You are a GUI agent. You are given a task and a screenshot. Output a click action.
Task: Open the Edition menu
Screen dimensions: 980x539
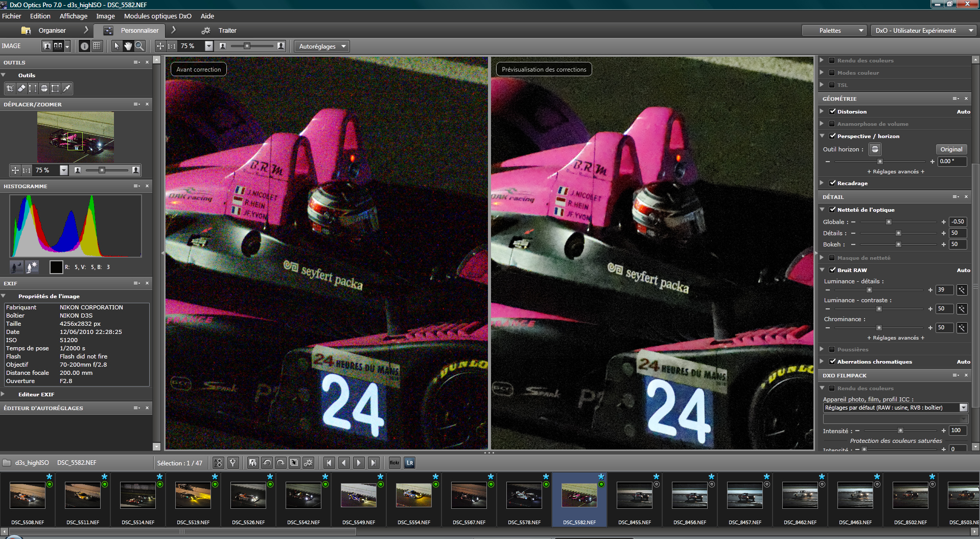coord(40,16)
